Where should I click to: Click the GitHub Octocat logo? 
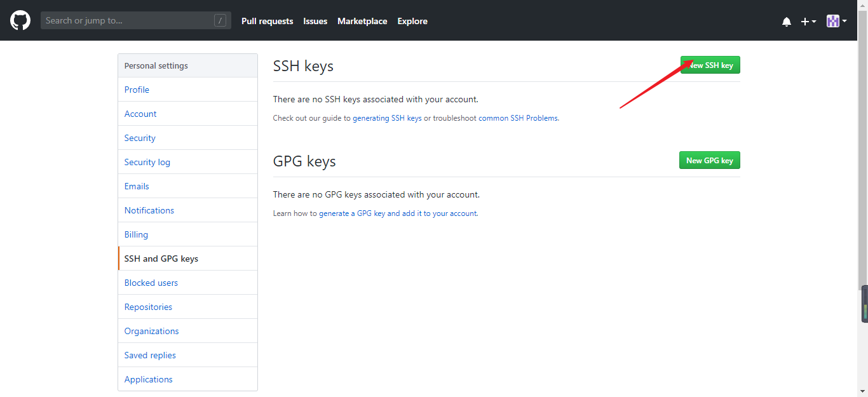(20, 20)
